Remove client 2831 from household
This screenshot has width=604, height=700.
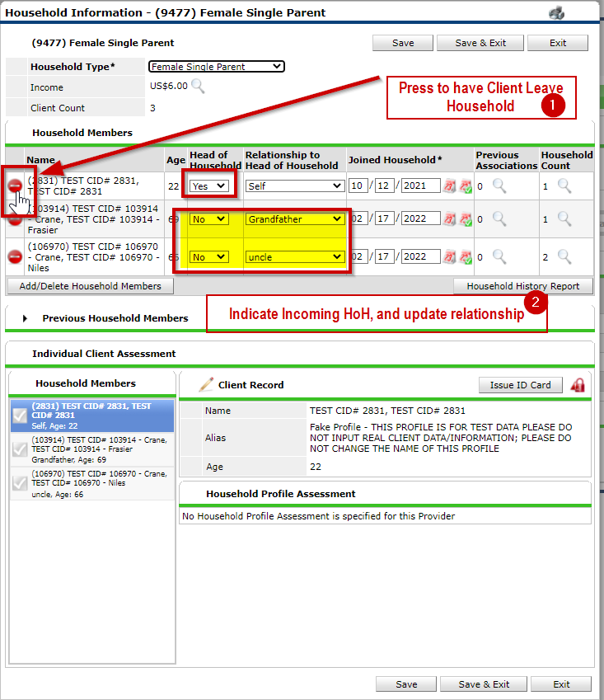(15, 186)
